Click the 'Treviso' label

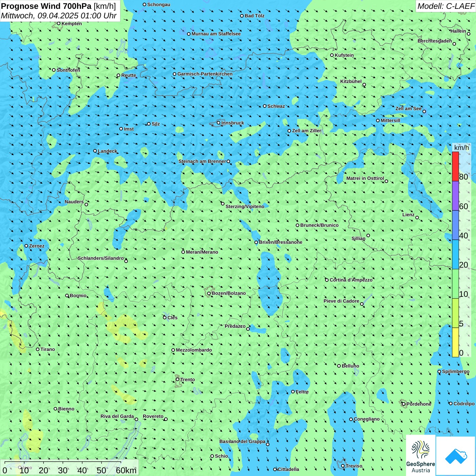coord(354,466)
